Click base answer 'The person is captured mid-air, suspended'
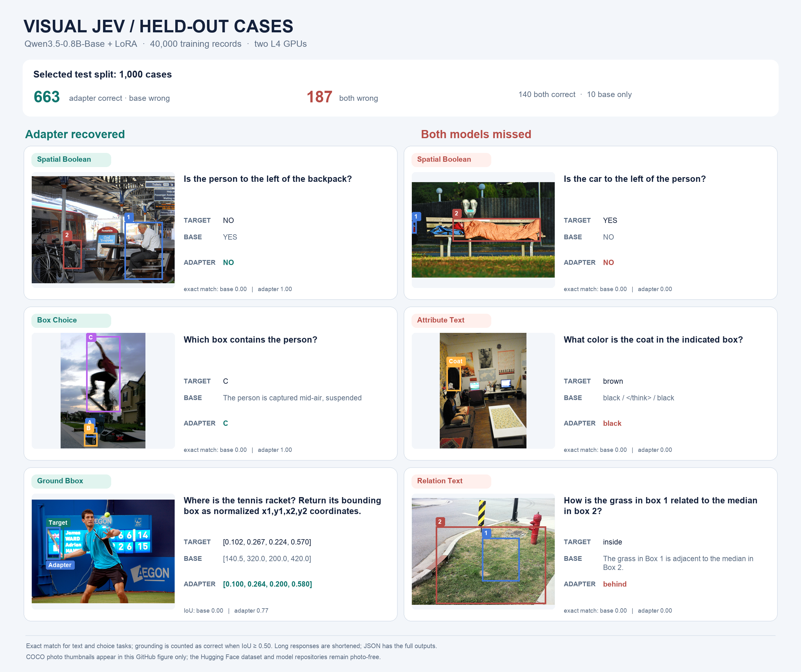 [x=292, y=398]
